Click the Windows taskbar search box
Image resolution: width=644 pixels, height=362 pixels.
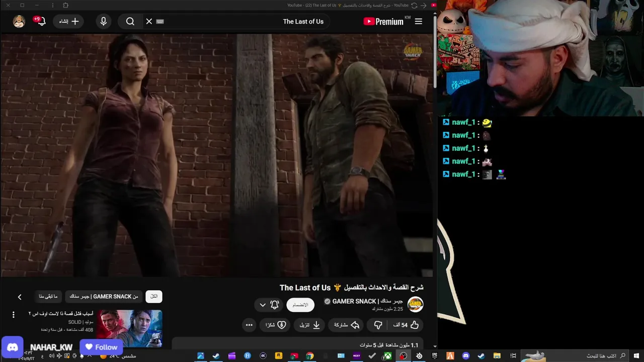(574, 356)
